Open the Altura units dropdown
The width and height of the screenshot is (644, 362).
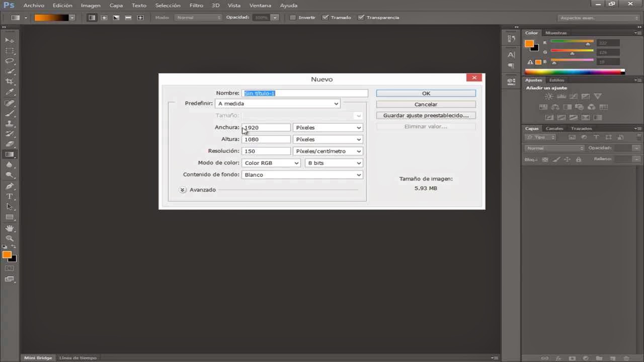coord(328,139)
